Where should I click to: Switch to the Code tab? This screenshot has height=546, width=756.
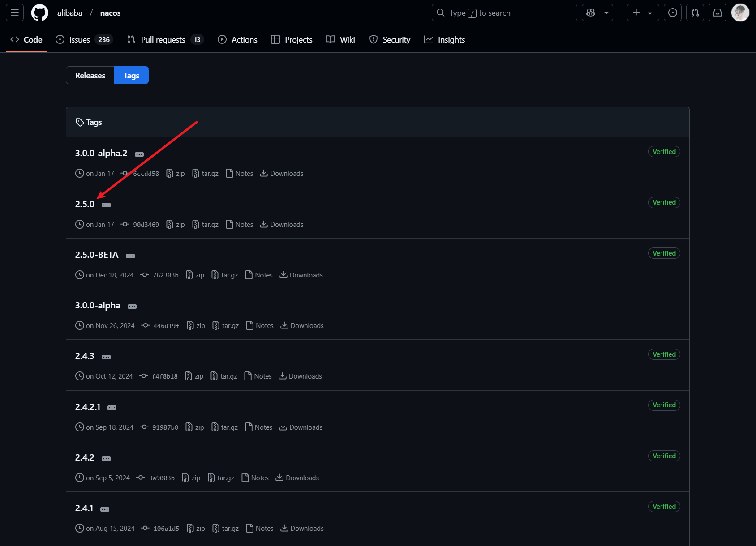click(26, 40)
